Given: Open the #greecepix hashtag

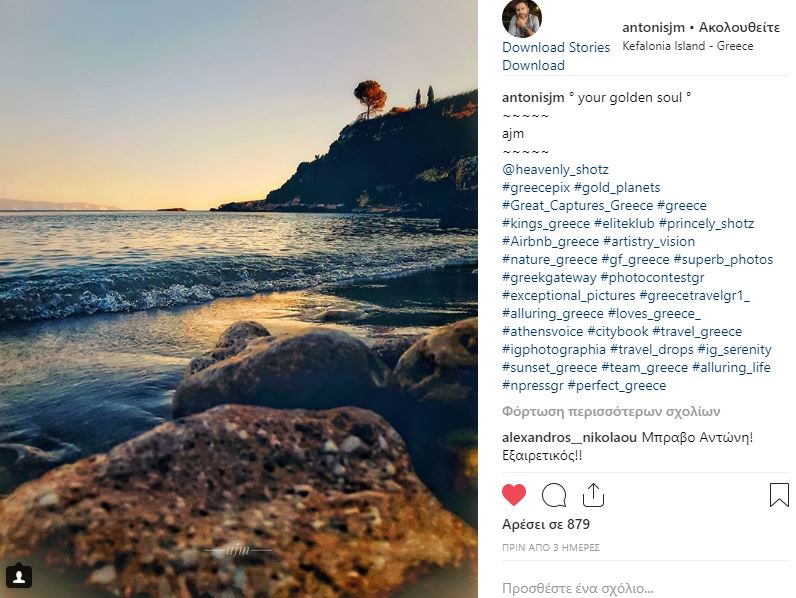Looking at the screenshot, I should (x=536, y=187).
